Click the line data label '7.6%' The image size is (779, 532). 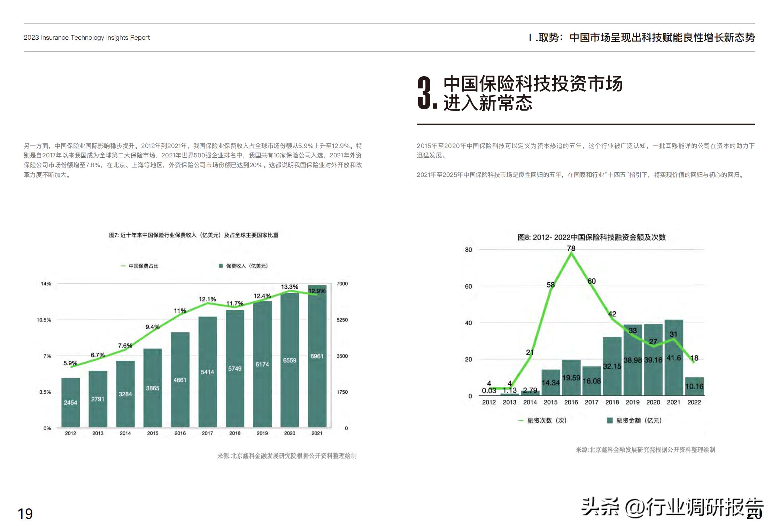tap(125, 345)
